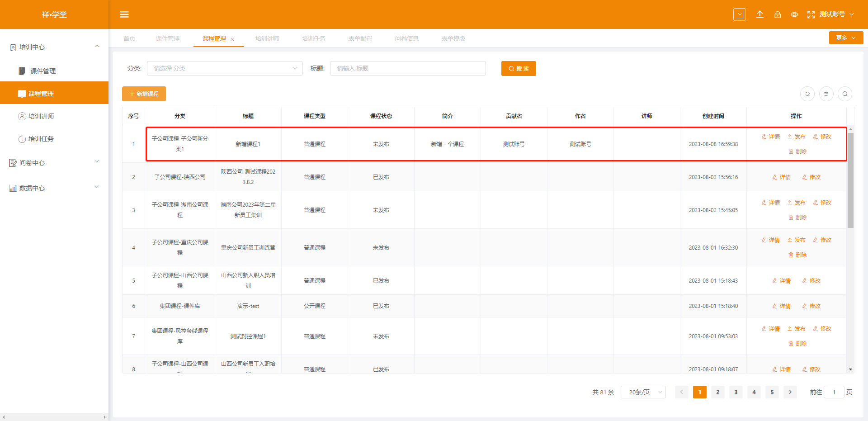Click 删除 for 重庆公司新员工训练营 row
868x421 pixels.
click(x=797, y=255)
